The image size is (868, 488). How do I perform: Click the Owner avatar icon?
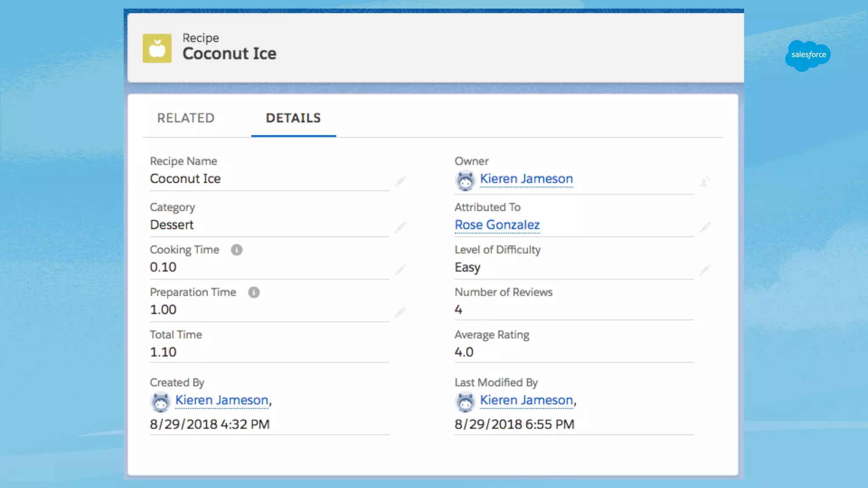(x=465, y=181)
